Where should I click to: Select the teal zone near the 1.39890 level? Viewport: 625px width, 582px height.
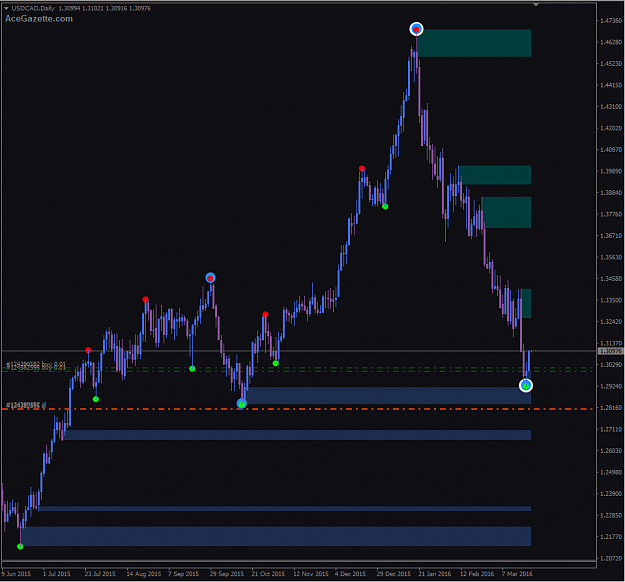tap(495, 175)
